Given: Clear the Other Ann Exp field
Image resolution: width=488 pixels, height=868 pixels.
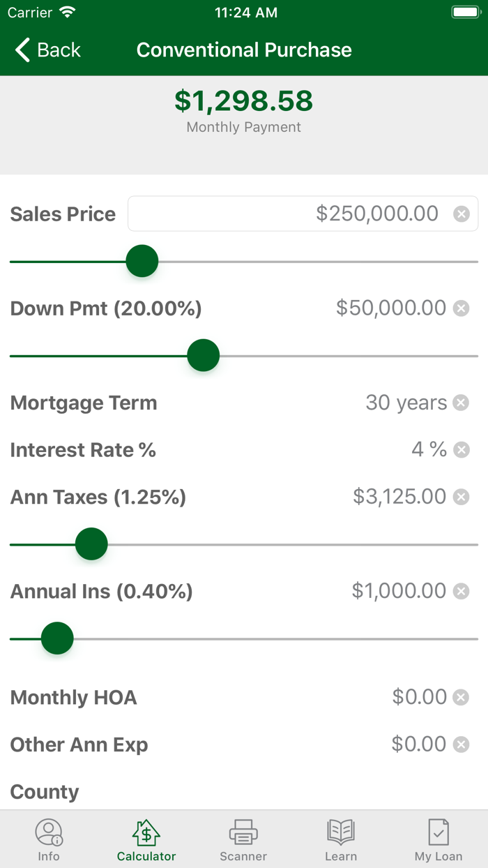Looking at the screenshot, I should [x=460, y=744].
